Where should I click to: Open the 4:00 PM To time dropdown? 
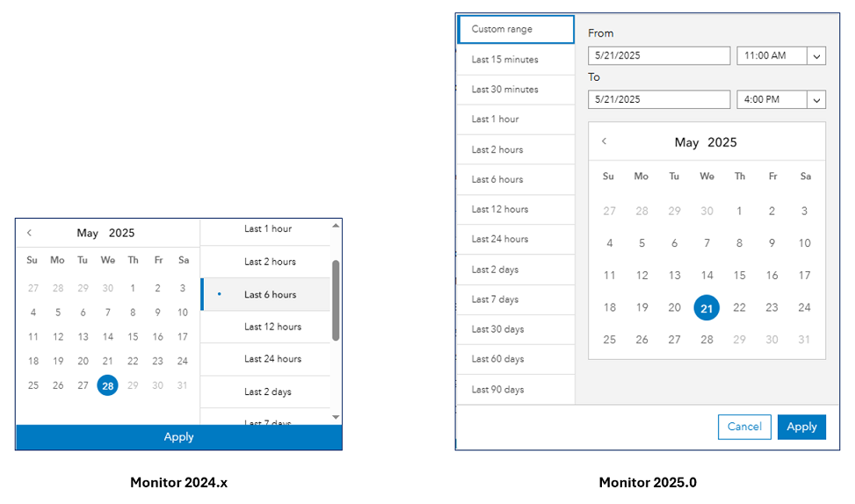tap(816, 100)
